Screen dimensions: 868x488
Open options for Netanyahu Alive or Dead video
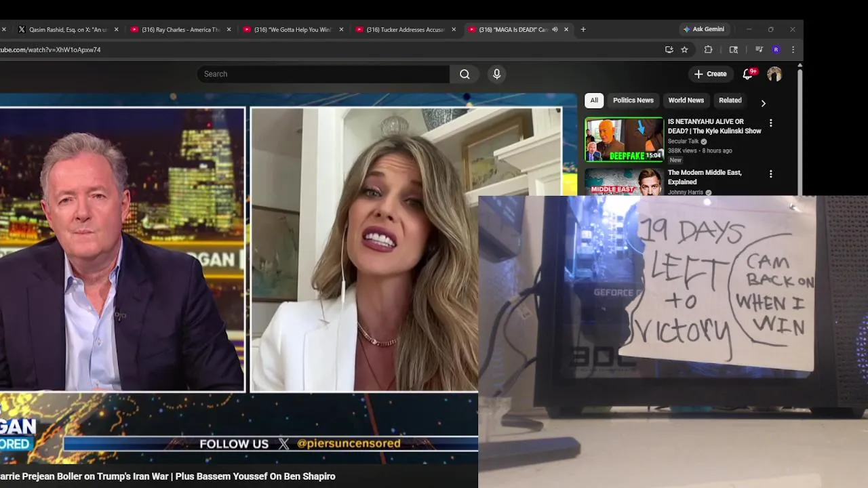(x=770, y=123)
